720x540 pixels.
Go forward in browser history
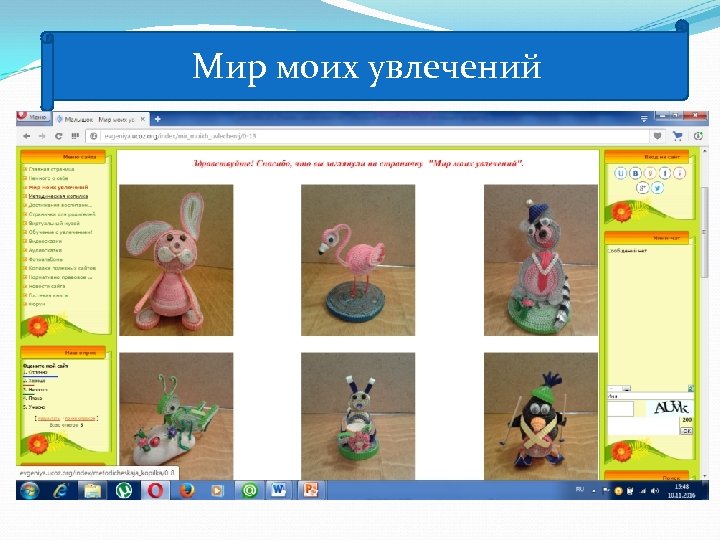42,136
